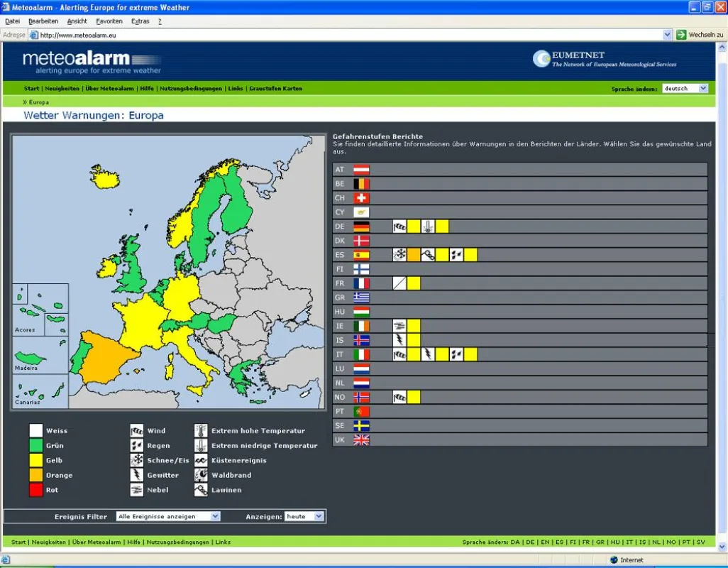This screenshot has height=568, width=728.
Task: Click the Canarias inset on map
Action: click(40, 391)
